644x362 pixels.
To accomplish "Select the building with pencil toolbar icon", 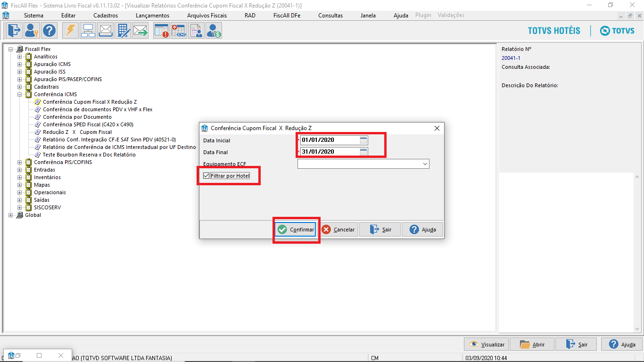I will [123, 30].
